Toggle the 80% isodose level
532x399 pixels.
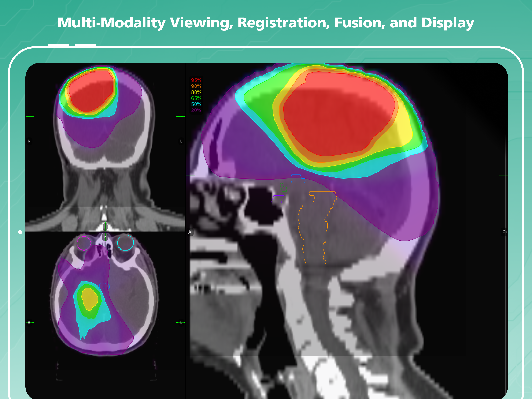point(196,92)
